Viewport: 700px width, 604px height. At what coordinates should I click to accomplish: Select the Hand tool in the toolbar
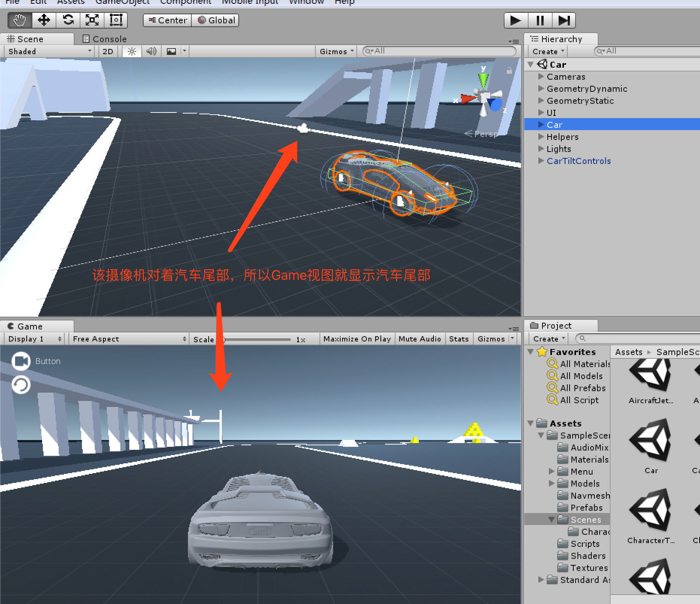19,20
